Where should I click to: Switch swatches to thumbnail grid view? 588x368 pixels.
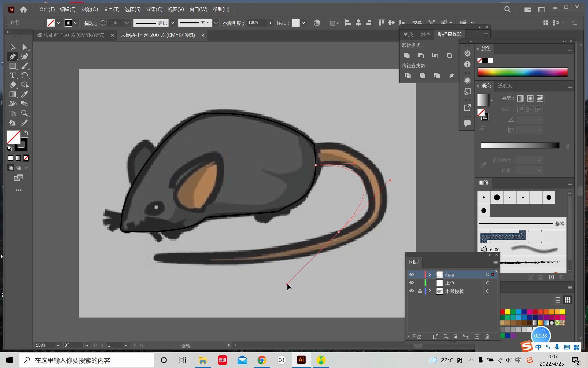tap(568, 300)
